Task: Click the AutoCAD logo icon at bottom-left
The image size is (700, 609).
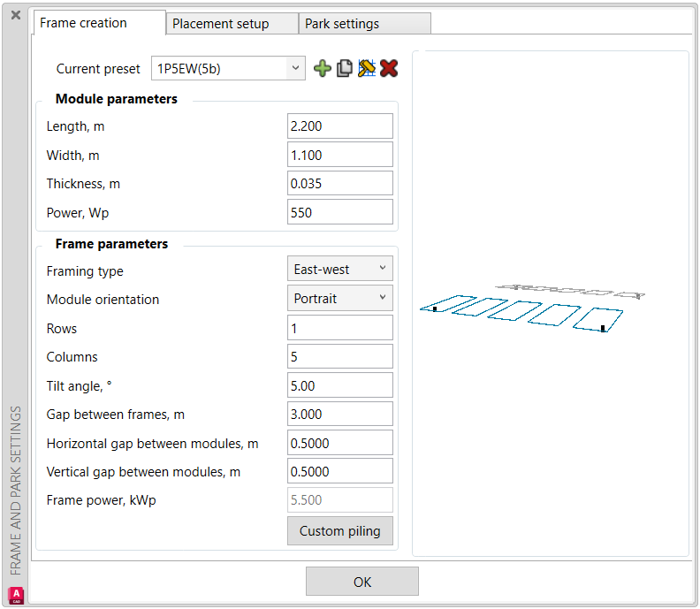Action: pos(16,595)
